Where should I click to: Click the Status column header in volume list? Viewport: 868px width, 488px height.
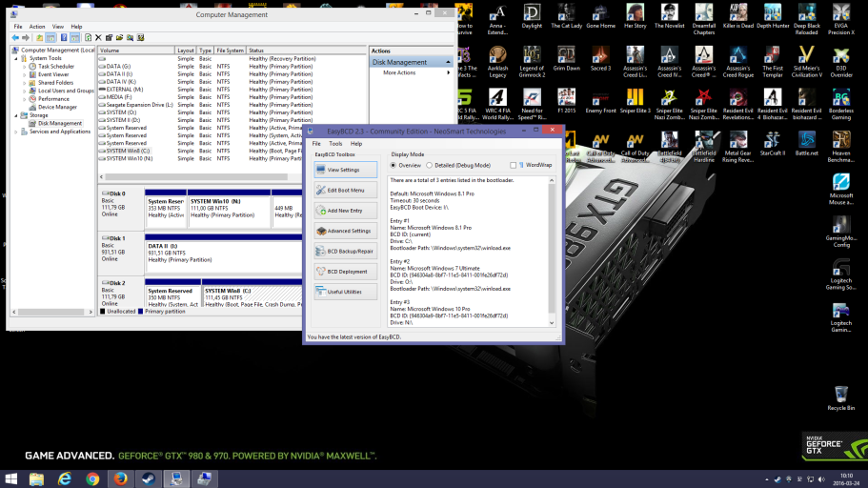click(x=306, y=51)
